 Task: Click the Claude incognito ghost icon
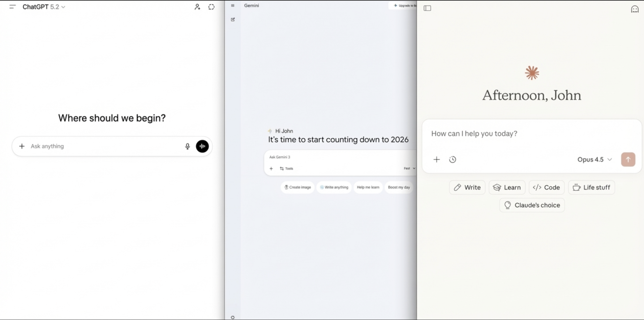(x=635, y=9)
